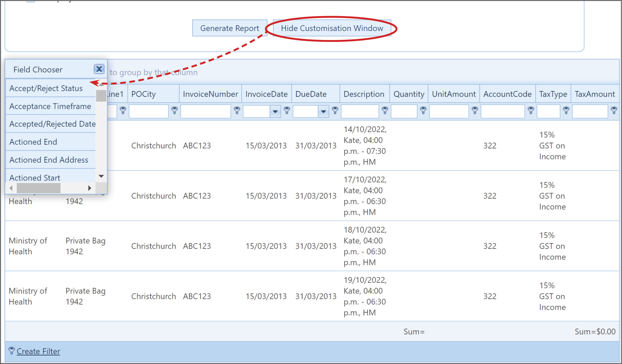Select Actioned Start field in chooser

point(51,176)
